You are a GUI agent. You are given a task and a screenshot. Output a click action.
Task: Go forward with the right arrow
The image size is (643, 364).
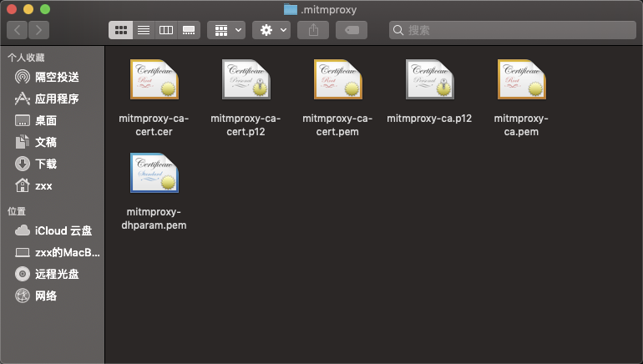(x=38, y=30)
